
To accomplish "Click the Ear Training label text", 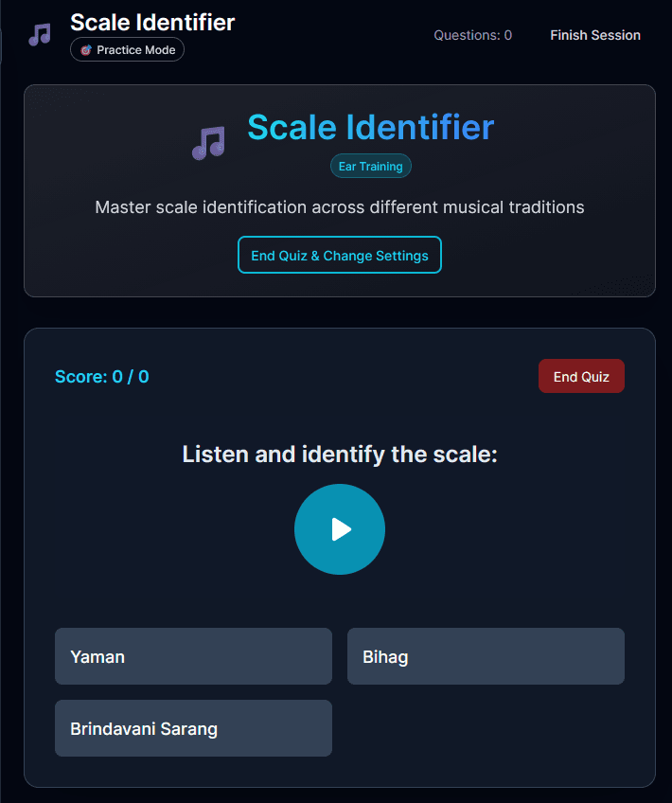I will point(370,166).
